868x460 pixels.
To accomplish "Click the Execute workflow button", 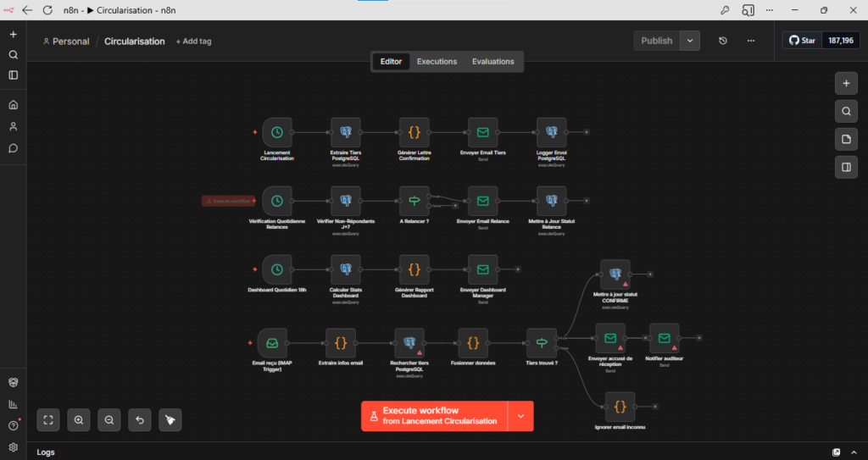I will [434, 416].
